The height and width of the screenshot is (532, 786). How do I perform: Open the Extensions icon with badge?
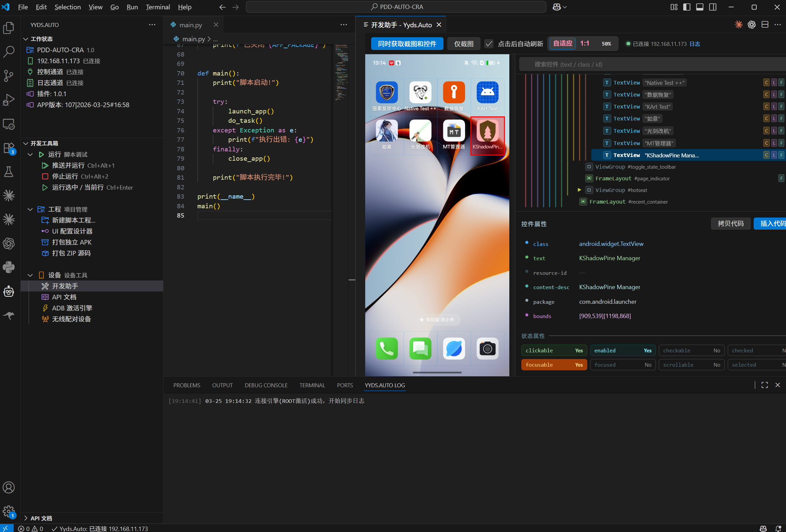click(9, 148)
